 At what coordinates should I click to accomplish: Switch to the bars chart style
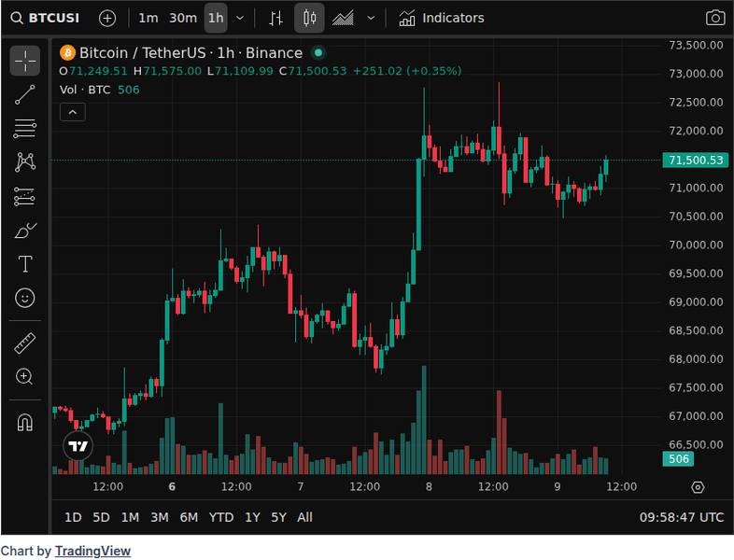(275, 19)
